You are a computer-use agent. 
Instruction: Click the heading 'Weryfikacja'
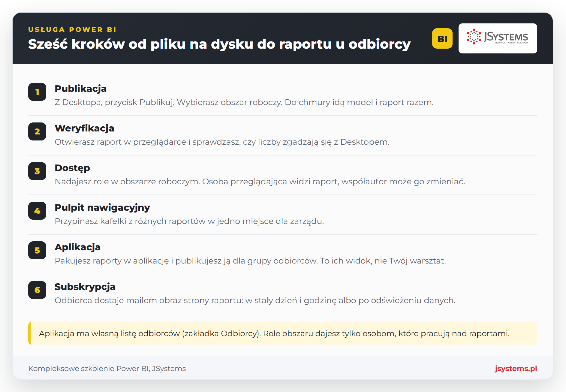84,128
